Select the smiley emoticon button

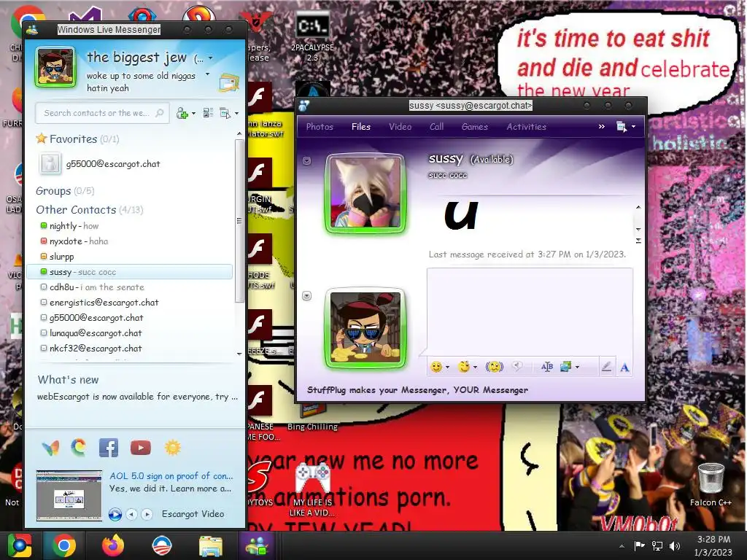tap(436, 367)
